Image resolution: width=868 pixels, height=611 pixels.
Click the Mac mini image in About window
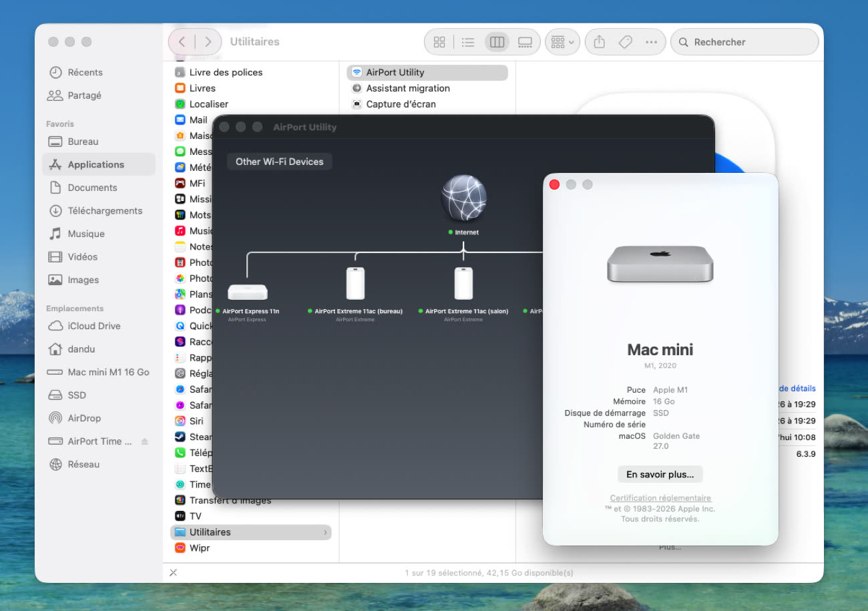pos(660,263)
